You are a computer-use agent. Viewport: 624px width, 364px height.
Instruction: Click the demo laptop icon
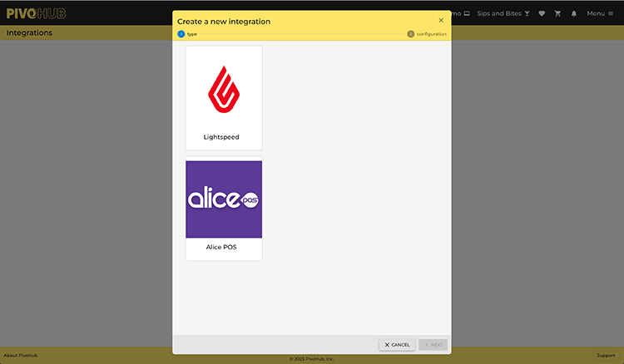tap(467, 13)
